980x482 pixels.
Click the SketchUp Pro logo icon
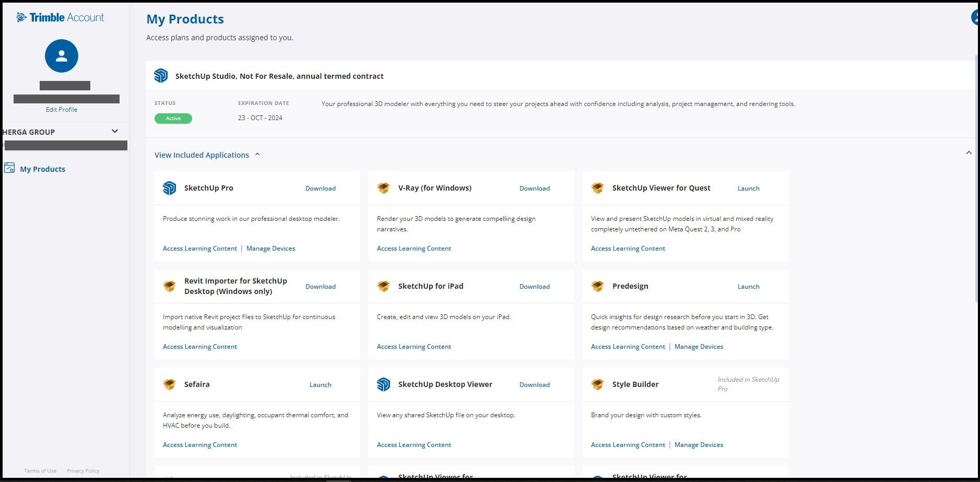click(169, 187)
